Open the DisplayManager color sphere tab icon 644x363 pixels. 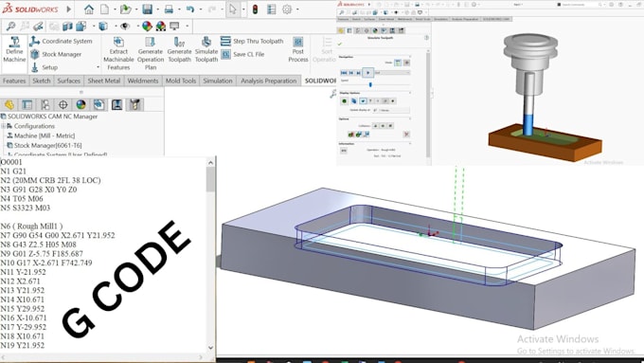(x=80, y=105)
